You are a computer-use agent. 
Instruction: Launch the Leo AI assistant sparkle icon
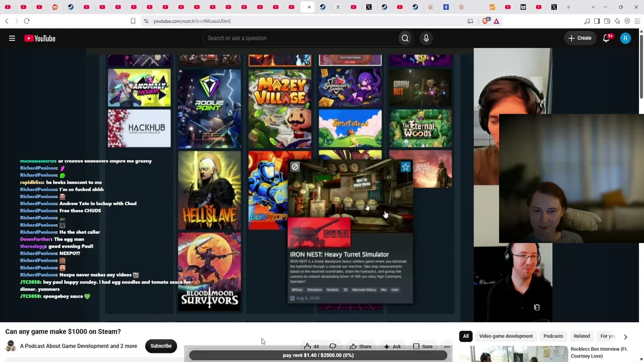(617, 21)
